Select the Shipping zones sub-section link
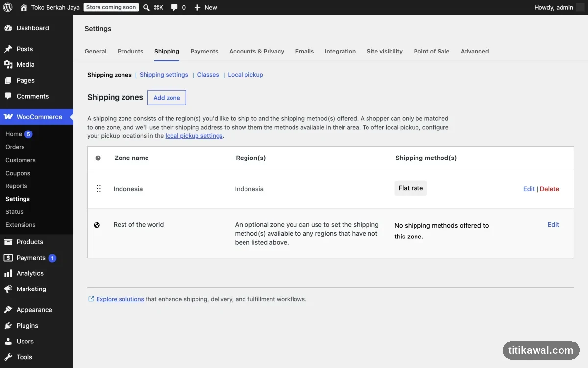 (109, 75)
